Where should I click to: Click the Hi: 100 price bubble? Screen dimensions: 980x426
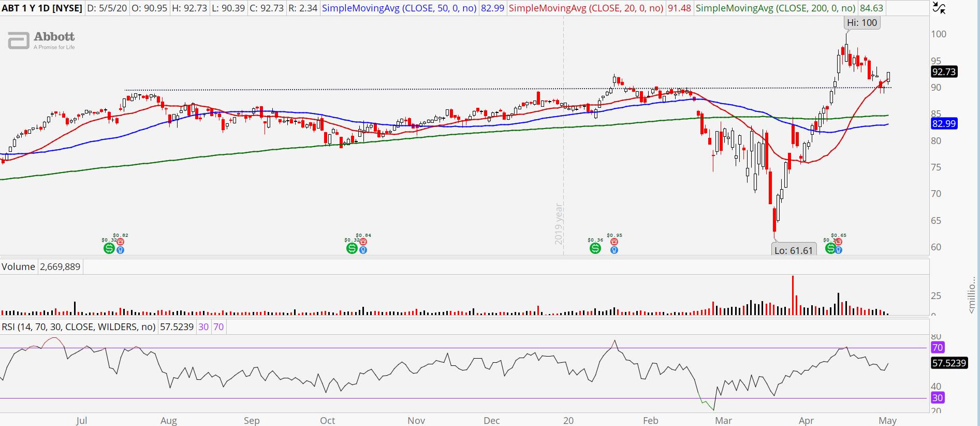[x=862, y=23]
